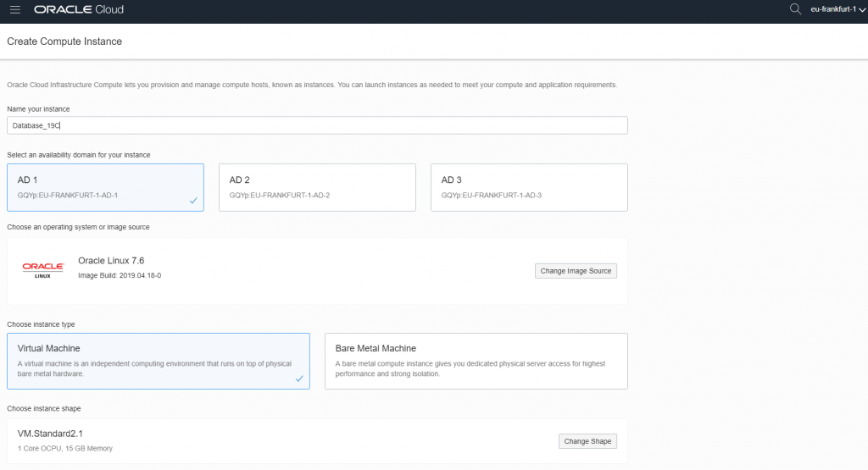This screenshot has height=470, width=868.
Task: Click the AD 1 selected checkmark
Action: (x=193, y=201)
